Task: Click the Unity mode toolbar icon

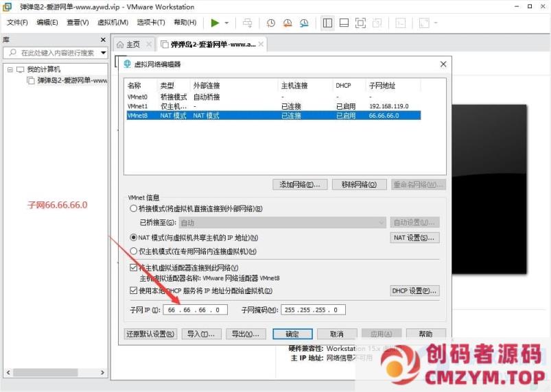Action: pos(377,23)
